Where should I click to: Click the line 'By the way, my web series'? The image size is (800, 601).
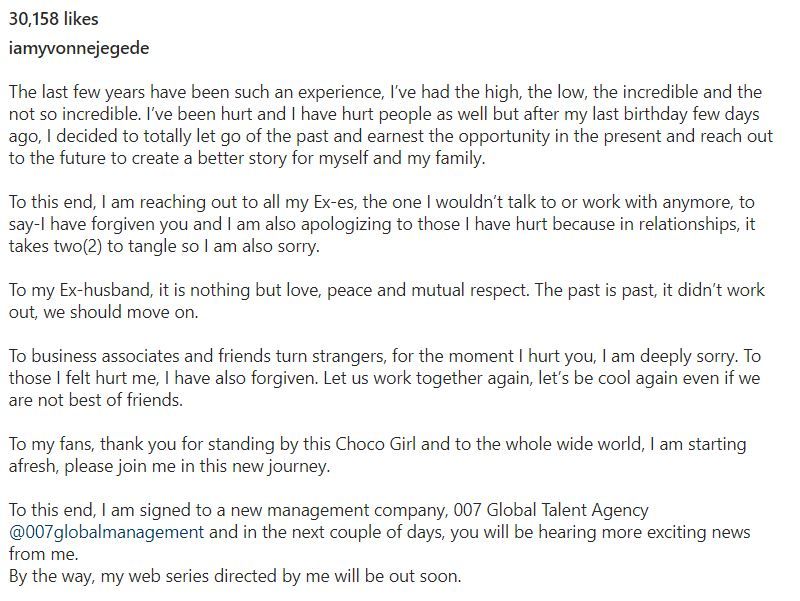point(235,577)
